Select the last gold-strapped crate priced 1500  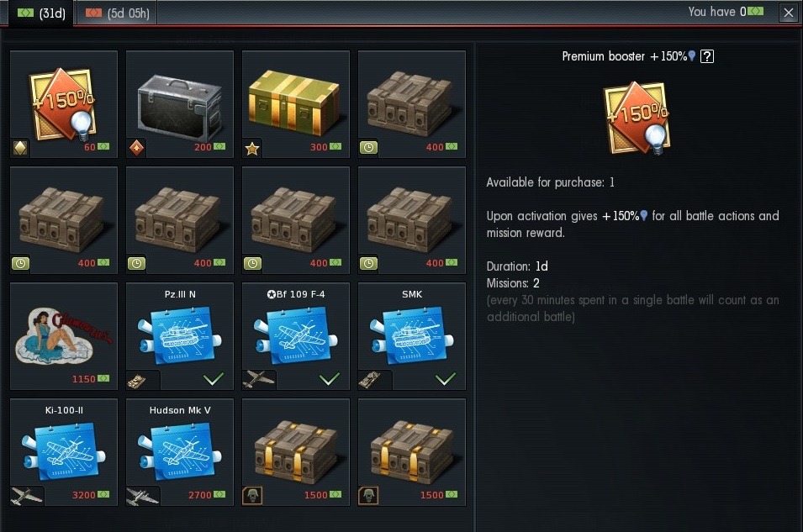tap(412, 452)
